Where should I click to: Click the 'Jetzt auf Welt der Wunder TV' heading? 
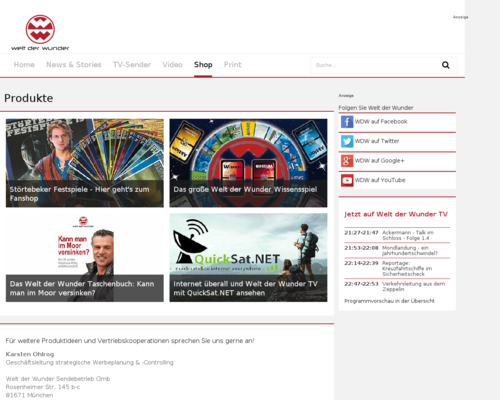pos(396,214)
